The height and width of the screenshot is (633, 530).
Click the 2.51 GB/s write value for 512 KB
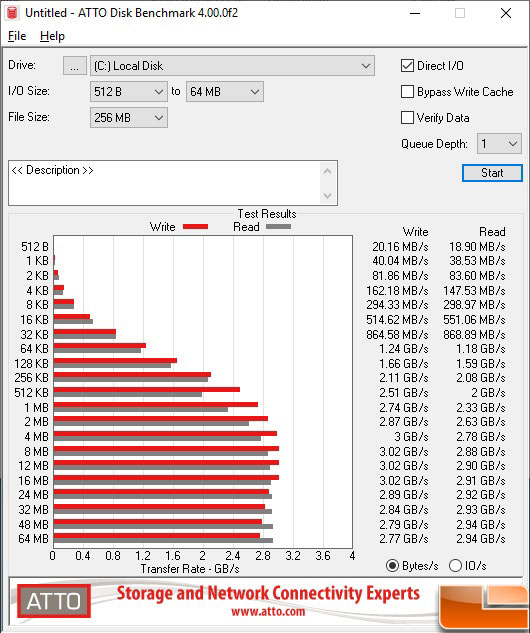(404, 393)
